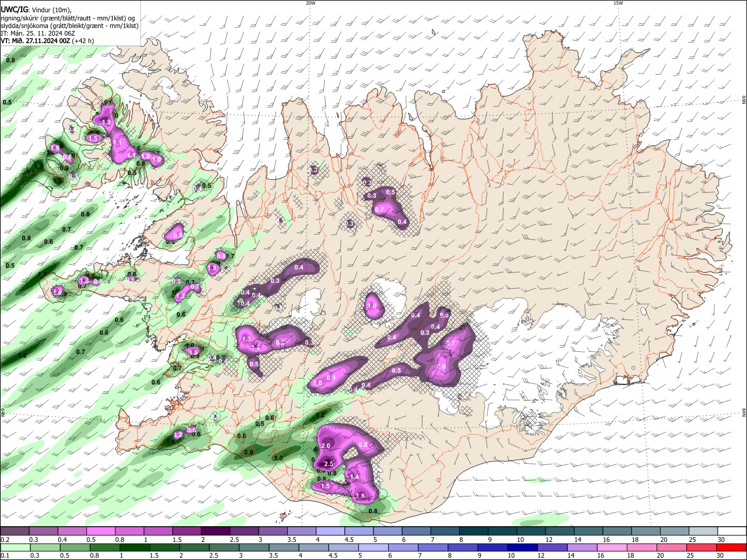
Task: Select the snow-scale swatch between 1 and 1.5
Action: pos(158,531)
